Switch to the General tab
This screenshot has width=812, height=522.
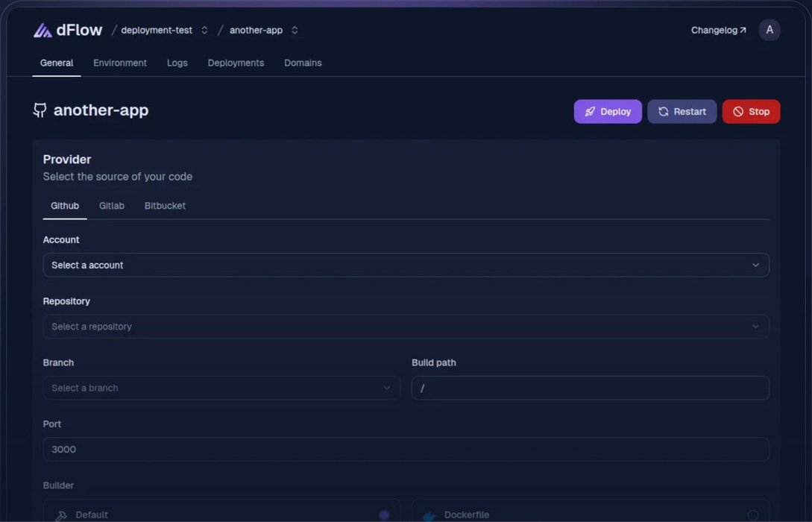57,63
